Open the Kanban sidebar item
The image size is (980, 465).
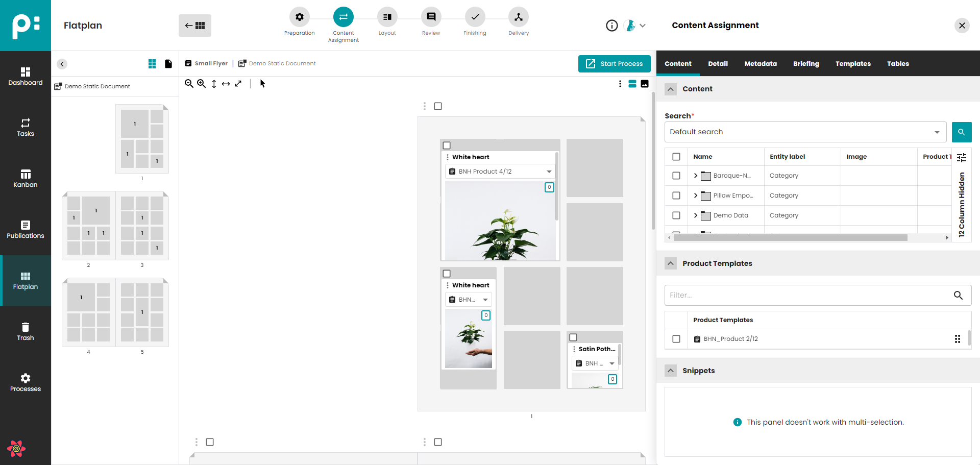(x=26, y=178)
